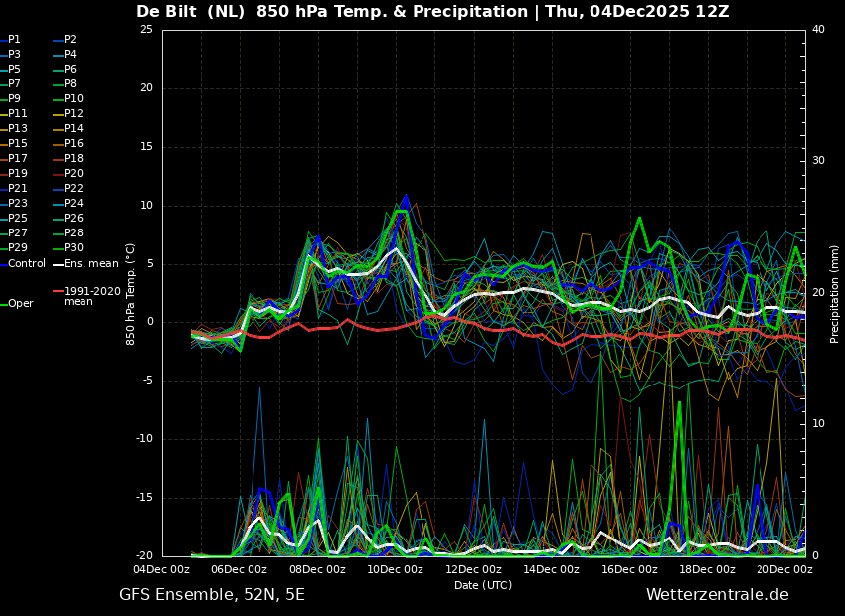Click the P25 legend label

[x=14, y=218]
